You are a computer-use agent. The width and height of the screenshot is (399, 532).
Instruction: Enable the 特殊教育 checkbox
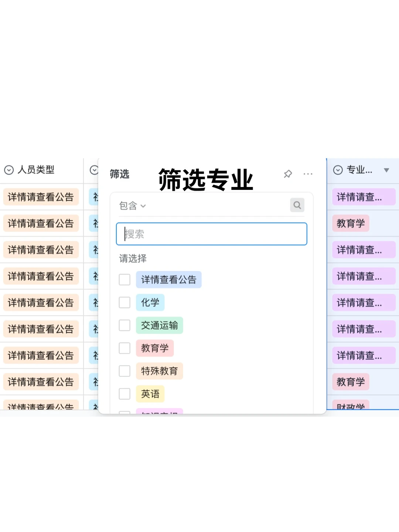[125, 371]
